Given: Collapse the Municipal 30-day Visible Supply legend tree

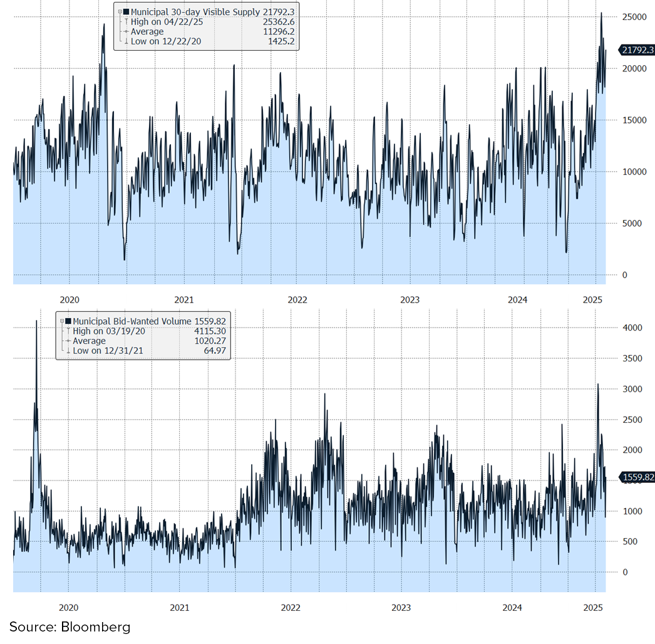Looking at the screenshot, I should pos(119,11).
